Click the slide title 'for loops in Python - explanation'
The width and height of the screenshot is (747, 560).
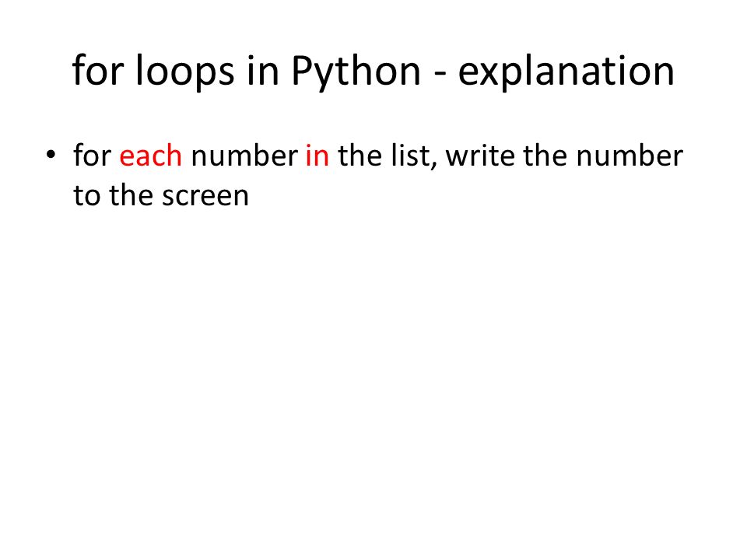(x=373, y=71)
